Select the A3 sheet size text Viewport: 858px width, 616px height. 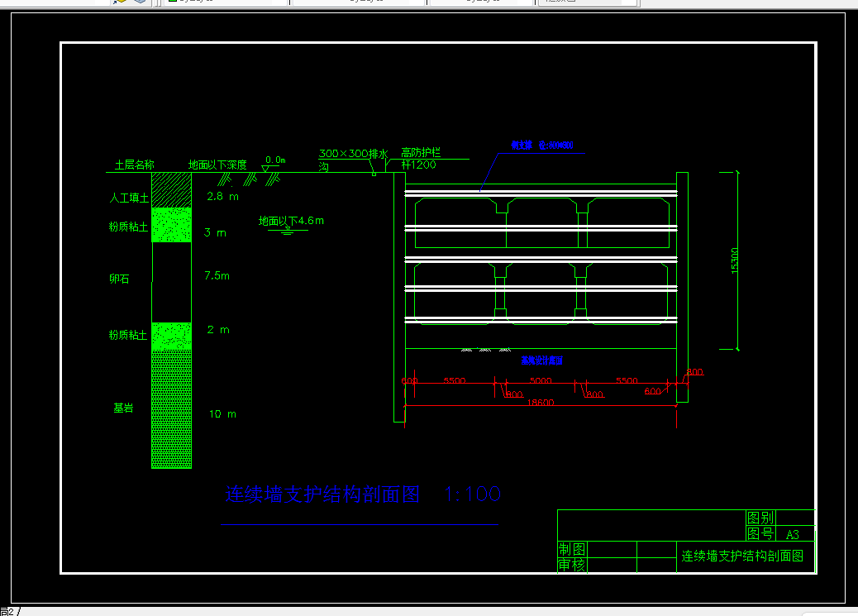793,534
